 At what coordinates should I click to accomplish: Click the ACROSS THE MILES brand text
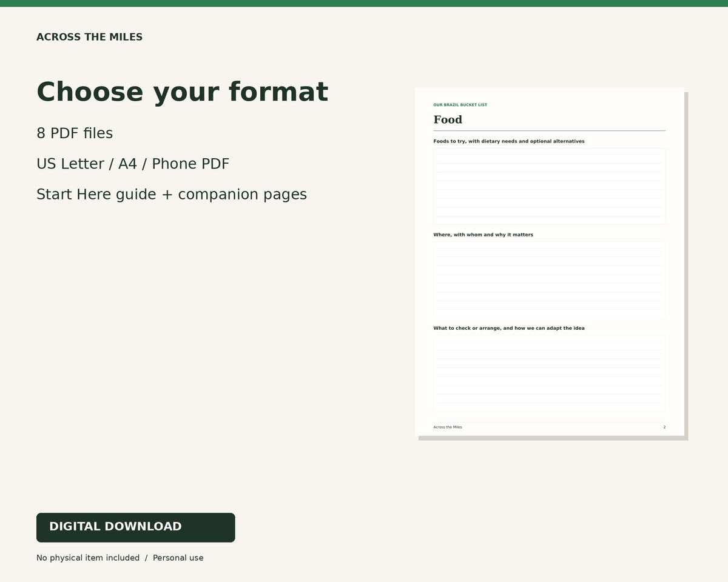tap(89, 37)
